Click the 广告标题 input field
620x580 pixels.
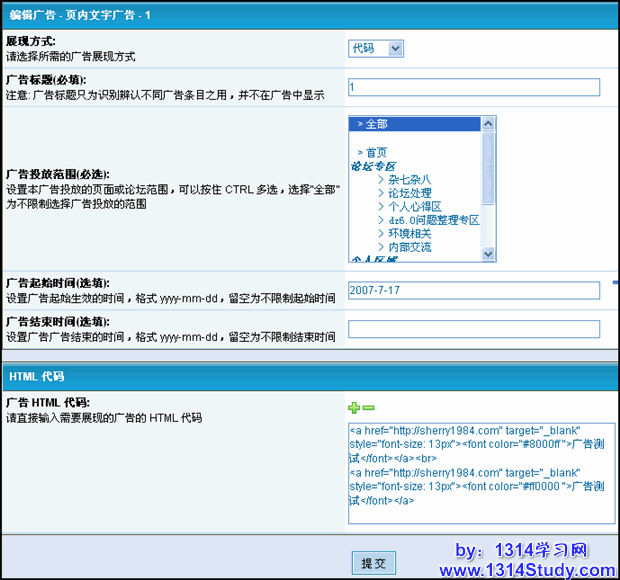pos(473,87)
